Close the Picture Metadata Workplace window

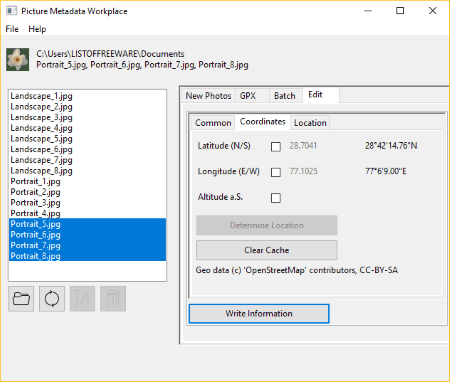(x=433, y=11)
